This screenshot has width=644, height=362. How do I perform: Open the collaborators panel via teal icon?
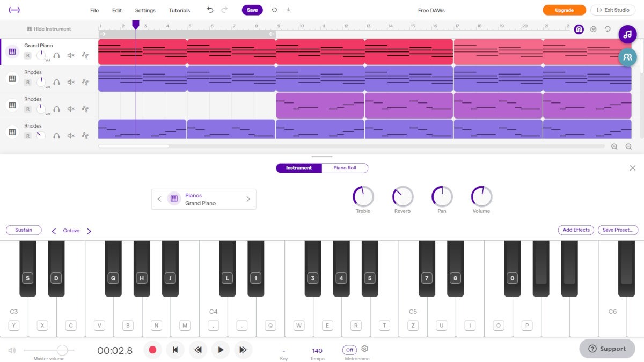click(x=627, y=56)
